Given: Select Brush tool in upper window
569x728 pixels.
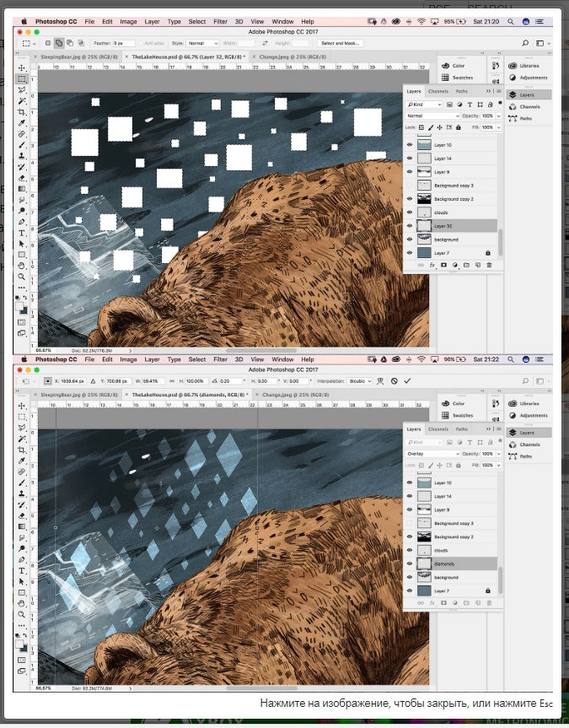Looking at the screenshot, I should 22,145.
